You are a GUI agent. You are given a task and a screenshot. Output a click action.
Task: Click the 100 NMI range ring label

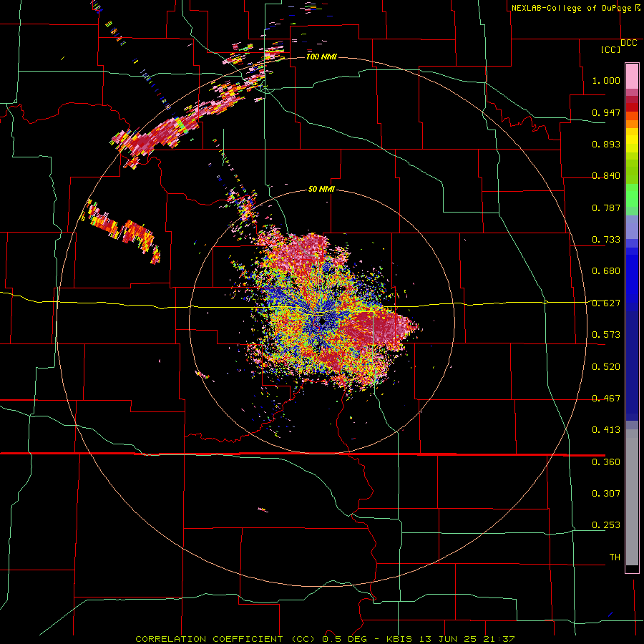click(321, 57)
